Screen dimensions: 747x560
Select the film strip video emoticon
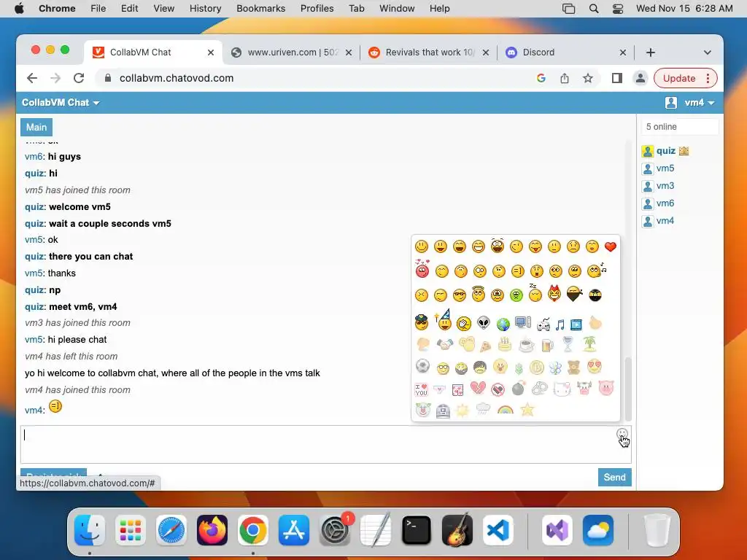click(x=576, y=324)
